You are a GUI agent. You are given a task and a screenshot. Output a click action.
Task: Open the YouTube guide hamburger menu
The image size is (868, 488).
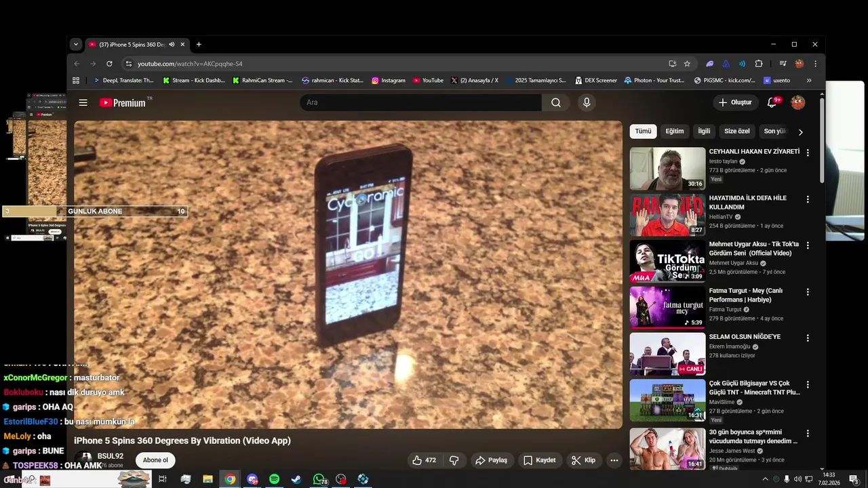(83, 102)
